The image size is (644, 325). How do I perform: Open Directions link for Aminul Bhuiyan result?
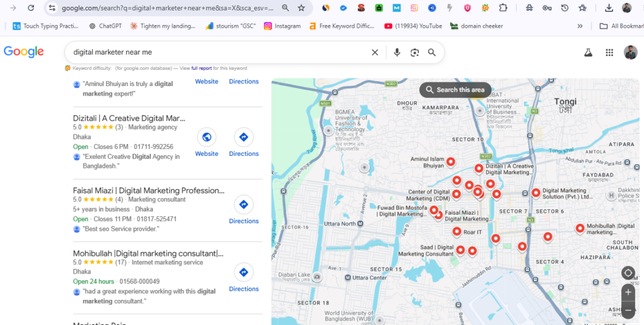pos(244,81)
